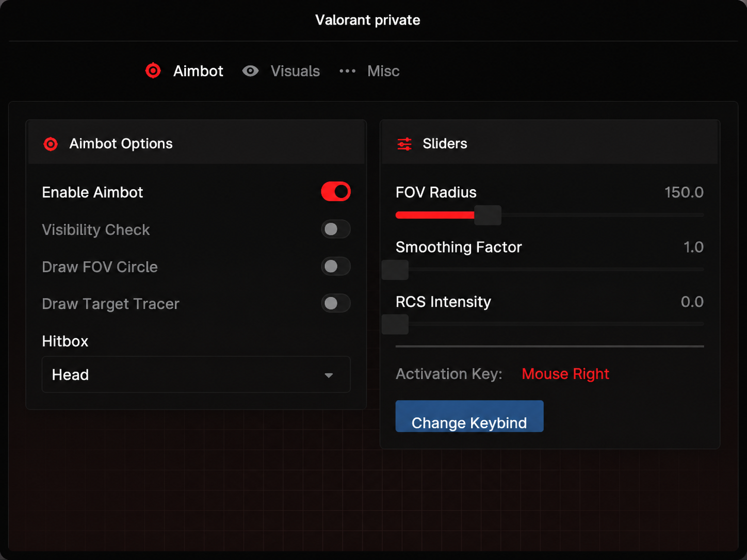Click the "Smoothing Factor" label
The height and width of the screenshot is (560, 747).
point(459,247)
